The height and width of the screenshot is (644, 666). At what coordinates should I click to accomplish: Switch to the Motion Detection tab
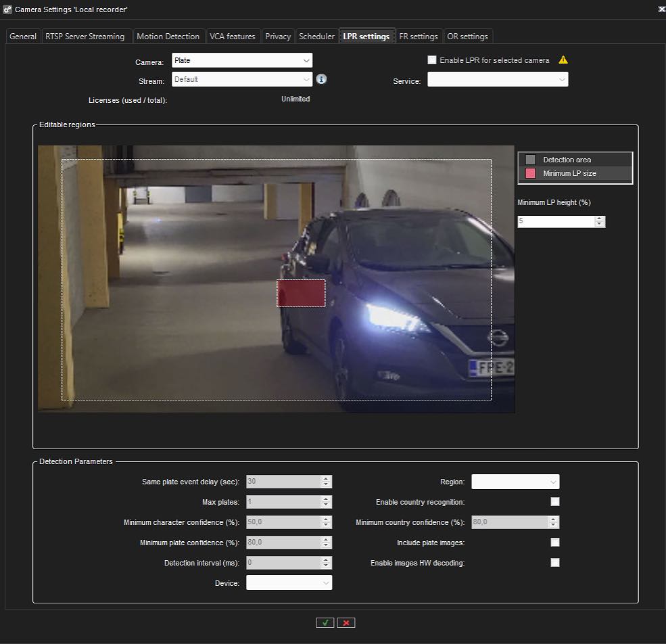point(168,37)
